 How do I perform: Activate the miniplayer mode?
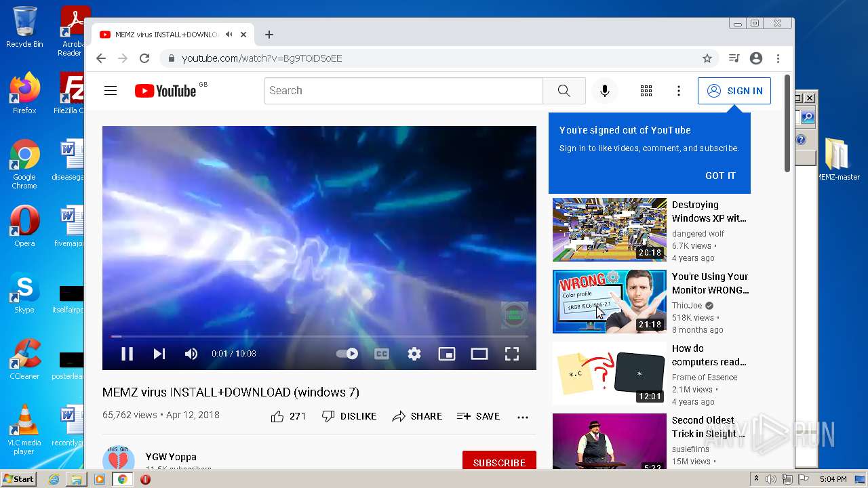point(447,354)
